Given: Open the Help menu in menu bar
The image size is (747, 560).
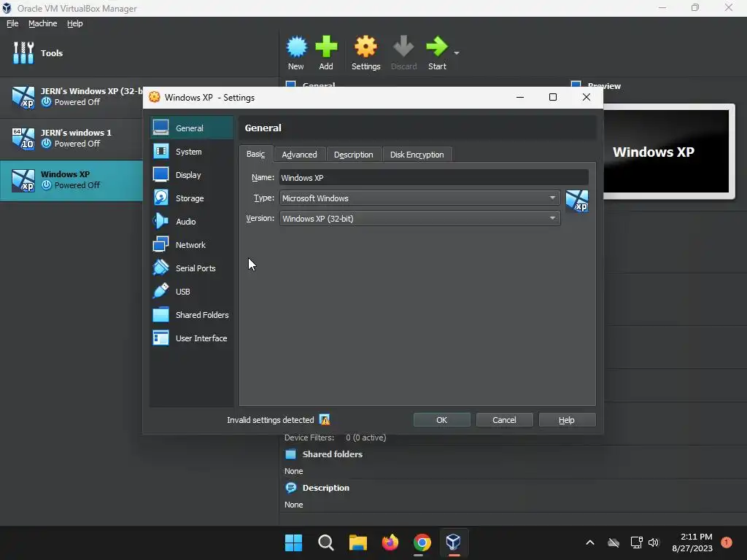Looking at the screenshot, I should (x=75, y=23).
